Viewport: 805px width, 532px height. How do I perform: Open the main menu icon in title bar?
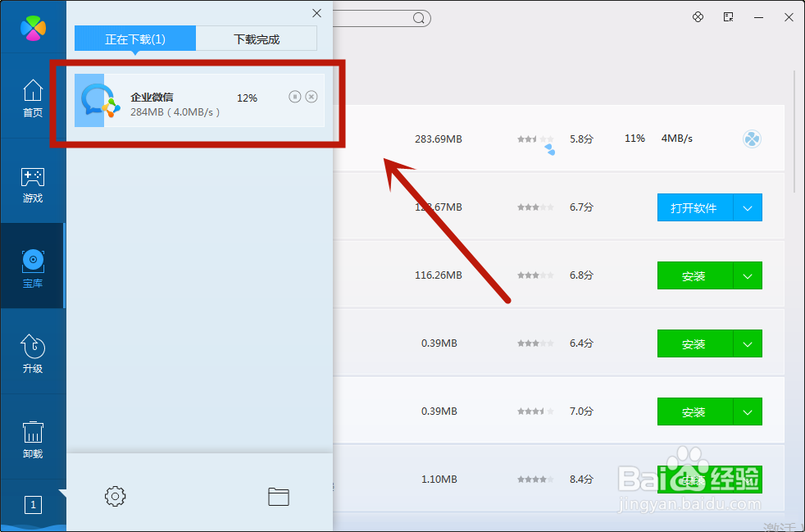pyautogui.click(x=728, y=17)
